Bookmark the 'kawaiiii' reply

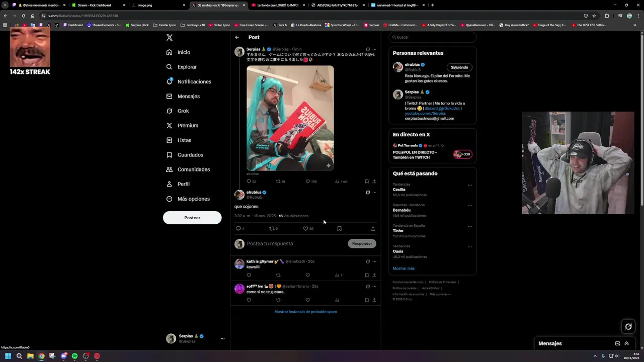click(367, 275)
